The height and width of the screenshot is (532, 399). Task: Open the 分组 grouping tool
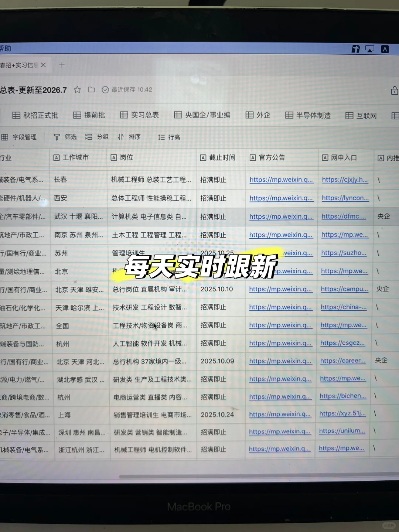[x=97, y=137]
